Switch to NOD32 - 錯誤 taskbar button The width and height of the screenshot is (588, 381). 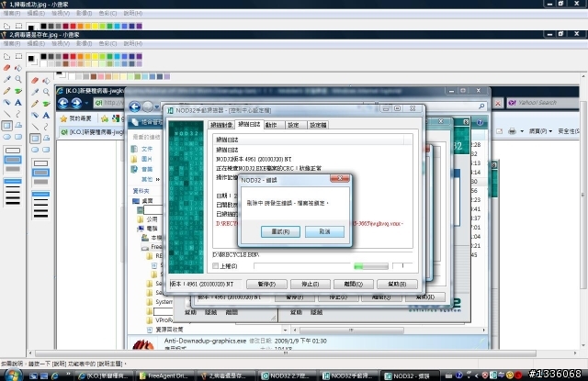click(410, 375)
